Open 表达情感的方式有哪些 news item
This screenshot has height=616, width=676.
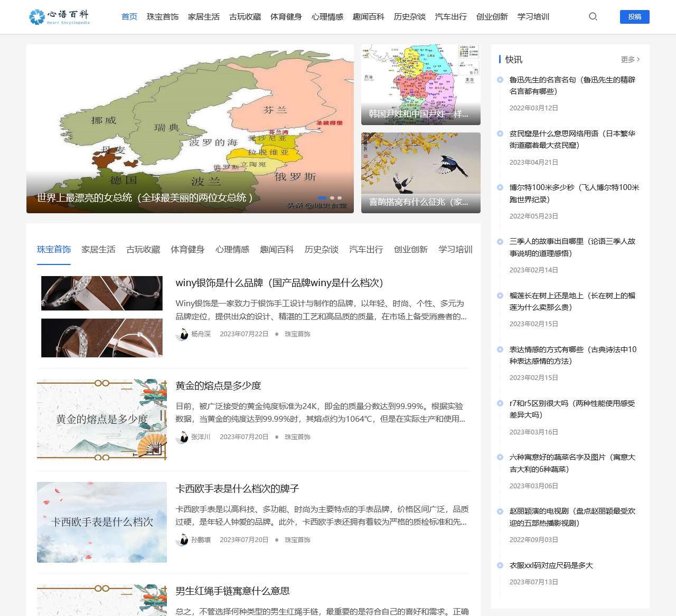click(573, 355)
